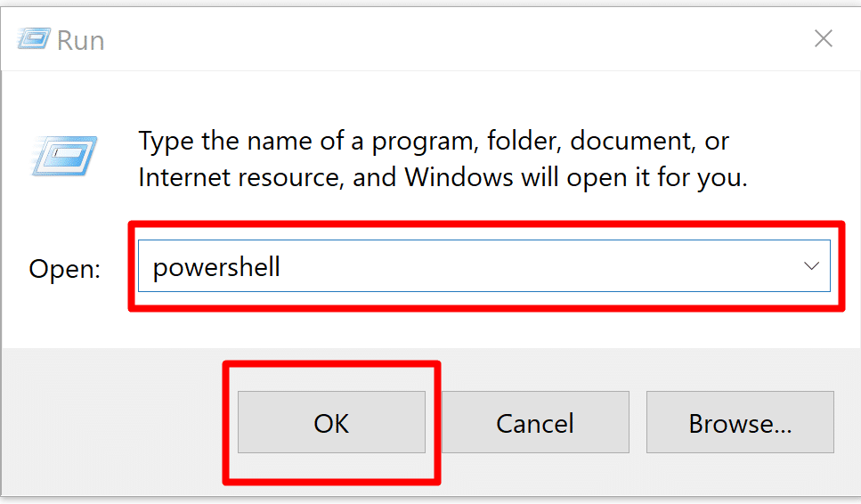Click the word "powershell" in the field
This screenshot has height=504, width=861.
tap(216, 266)
